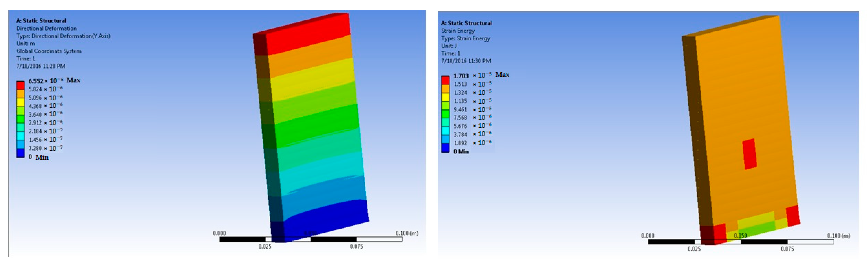868x270 pixels.
Task: Click red rectangle in center of right plate
Action: (x=749, y=154)
